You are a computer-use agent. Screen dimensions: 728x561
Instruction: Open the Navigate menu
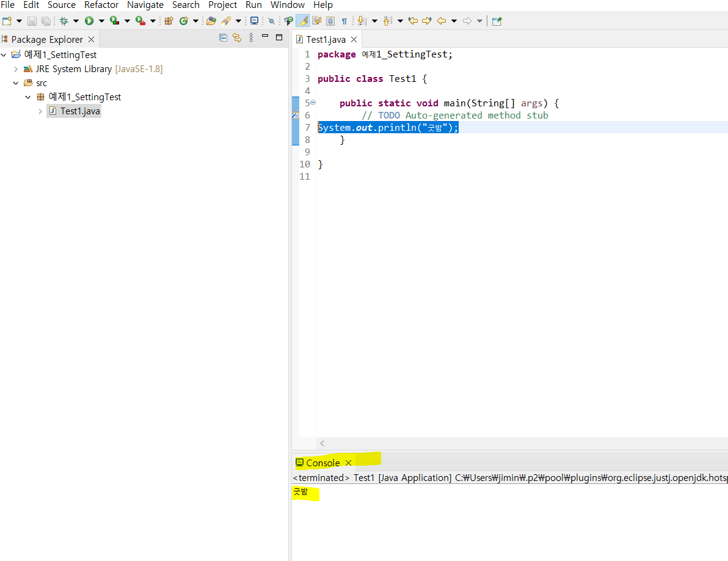coord(145,5)
